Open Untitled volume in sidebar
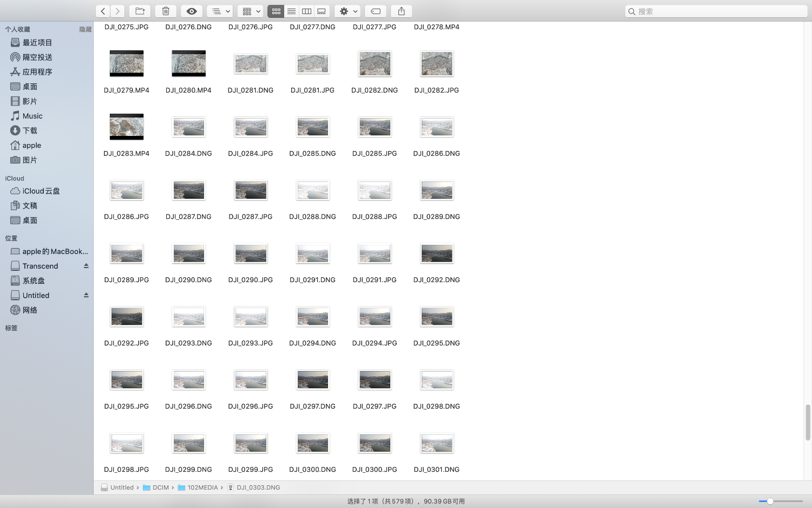Viewport: 812px width, 508px height. tap(36, 295)
